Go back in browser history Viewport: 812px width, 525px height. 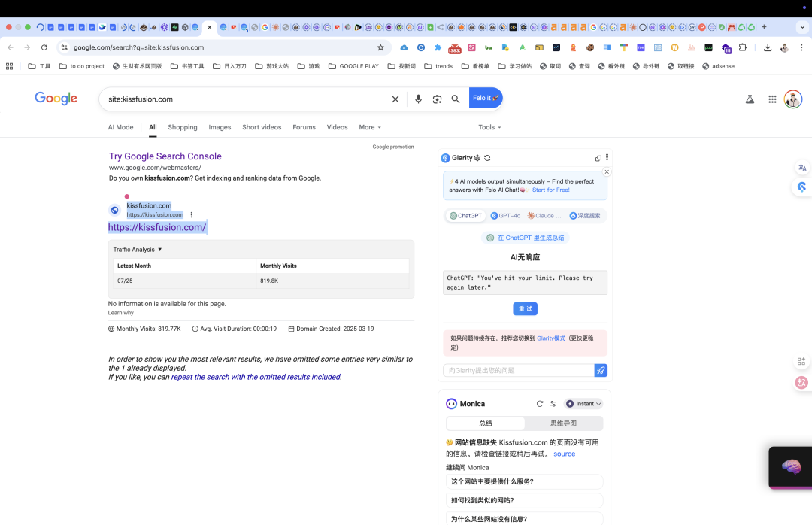point(11,47)
